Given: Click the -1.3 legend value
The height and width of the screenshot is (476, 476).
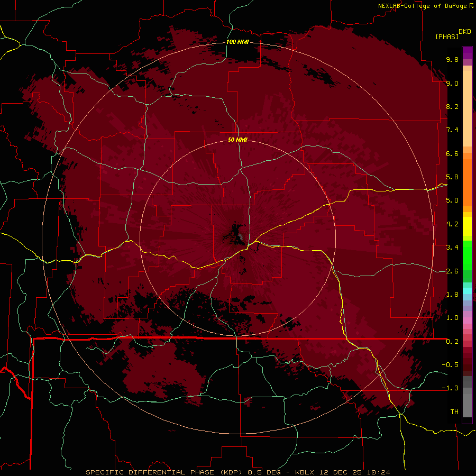Looking at the screenshot, I should pyautogui.click(x=450, y=388).
